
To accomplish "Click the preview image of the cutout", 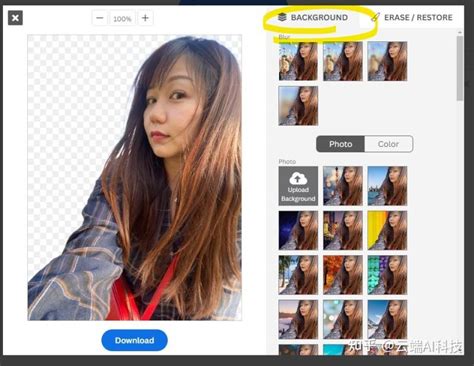I will (135, 177).
